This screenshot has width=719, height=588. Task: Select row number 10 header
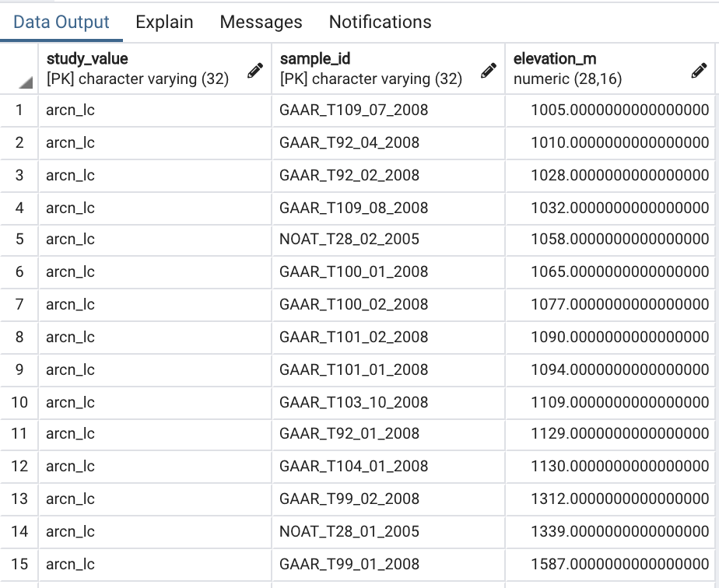point(19,402)
